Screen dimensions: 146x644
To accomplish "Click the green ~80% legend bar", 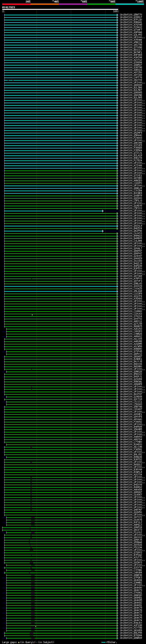I will tap(101, 4).
